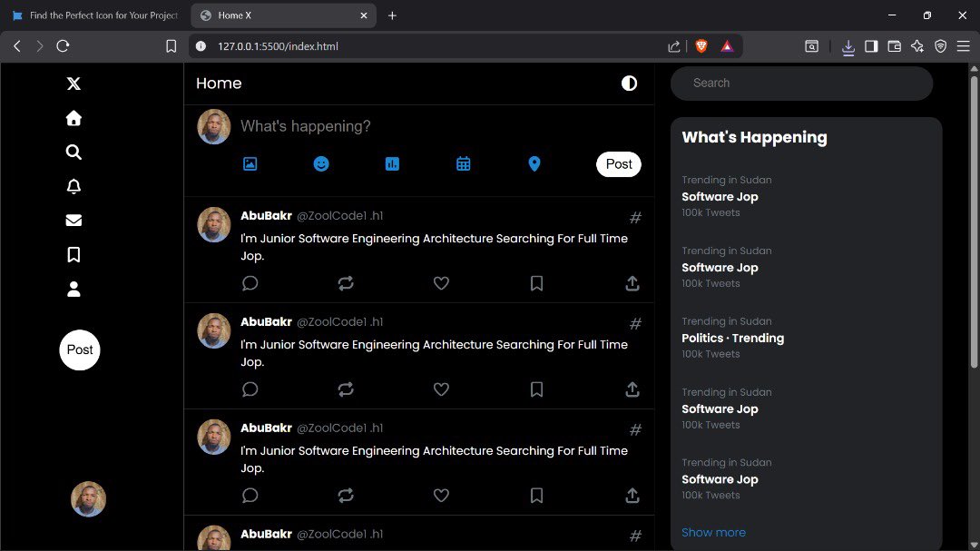Open a new browser tab
This screenshot has height=551, width=980.
[392, 15]
